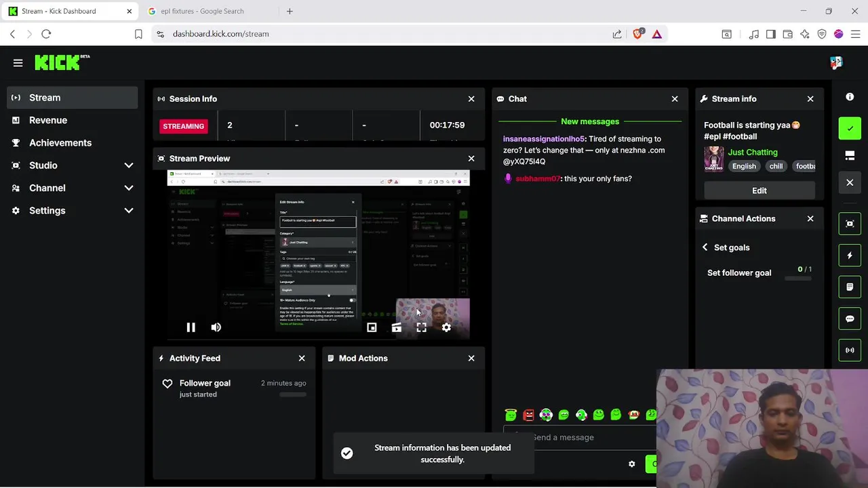The width and height of the screenshot is (868, 488).
Task: Share the page link
Action: pos(617,34)
